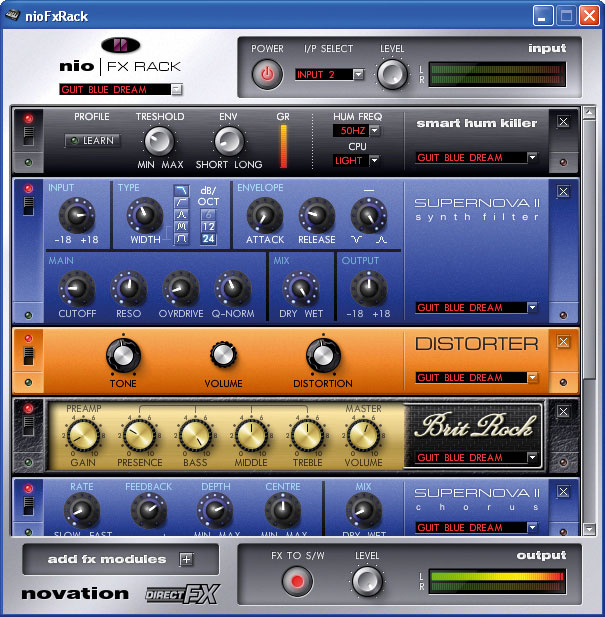Viewport: 605px width, 617px height.
Task: Click the red LED on synth filter module
Action: 28,188
